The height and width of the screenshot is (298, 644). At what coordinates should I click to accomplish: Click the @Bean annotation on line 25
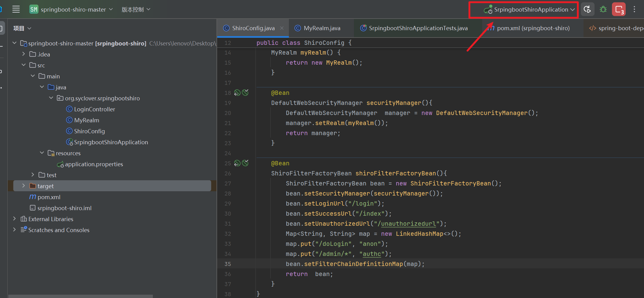point(280,163)
